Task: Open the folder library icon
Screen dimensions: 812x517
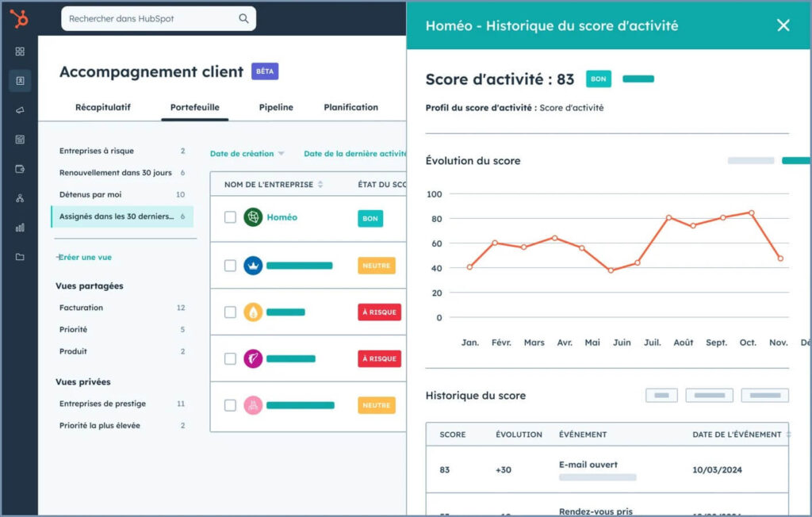Action: tap(20, 257)
